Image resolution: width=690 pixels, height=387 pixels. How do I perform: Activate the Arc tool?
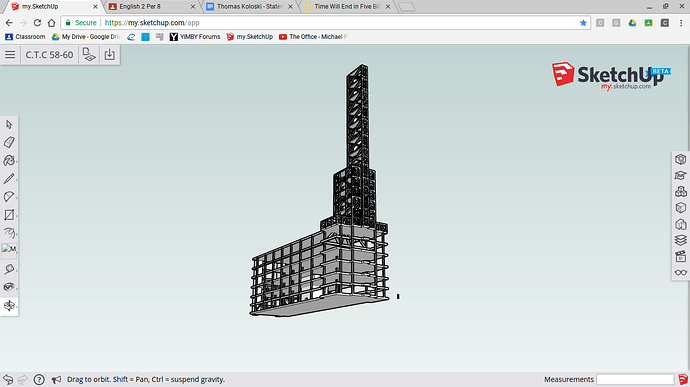(9, 196)
